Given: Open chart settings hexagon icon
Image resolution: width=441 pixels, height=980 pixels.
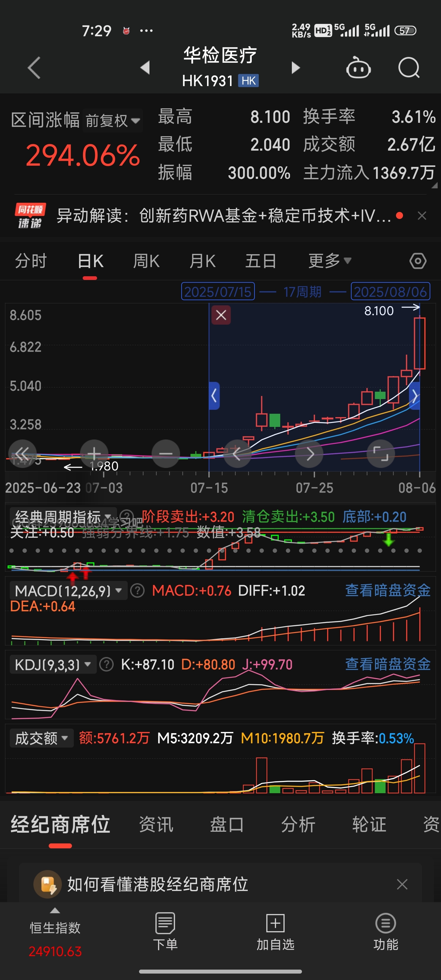Looking at the screenshot, I should tap(418, 261).
